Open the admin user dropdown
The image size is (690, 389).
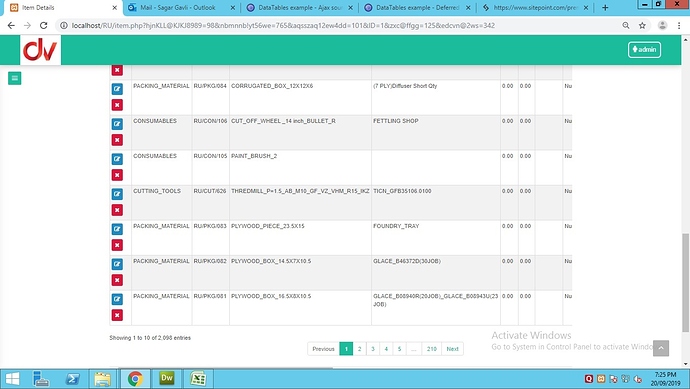tap(644, 50)
